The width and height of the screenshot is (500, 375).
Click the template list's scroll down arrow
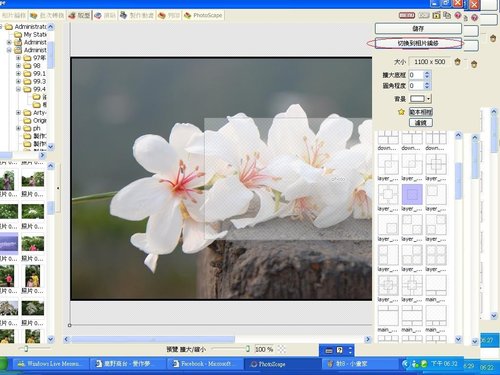pos(458,339)
